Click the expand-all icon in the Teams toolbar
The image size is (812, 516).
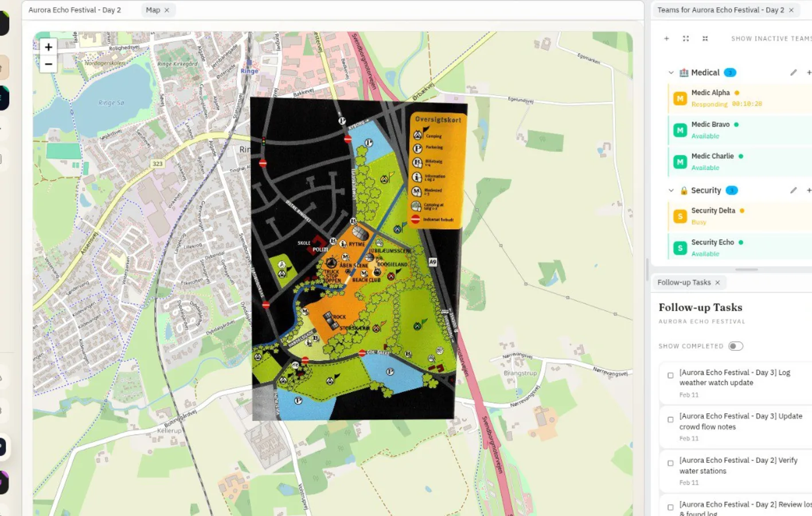pyautogui.click(x=686, y=38)
